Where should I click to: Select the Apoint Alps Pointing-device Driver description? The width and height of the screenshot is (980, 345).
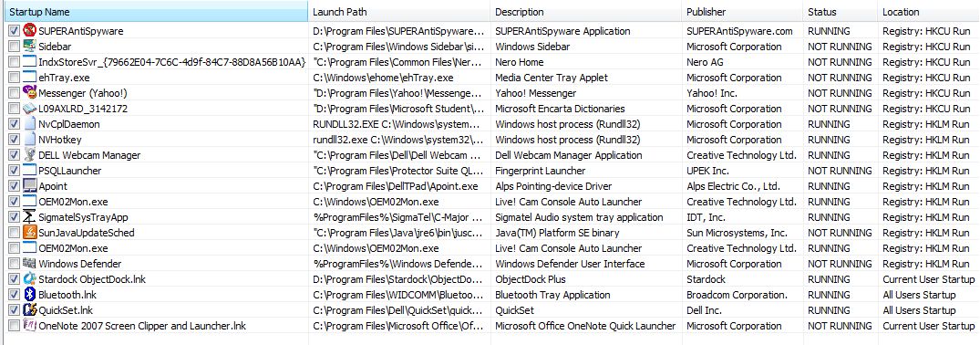[x=553, y=186]
